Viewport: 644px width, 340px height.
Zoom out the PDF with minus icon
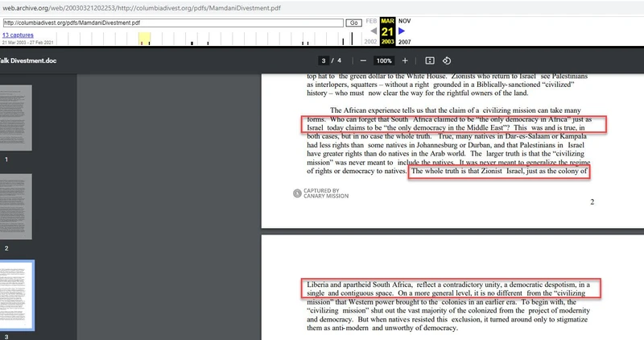click(x=363, y=61)
